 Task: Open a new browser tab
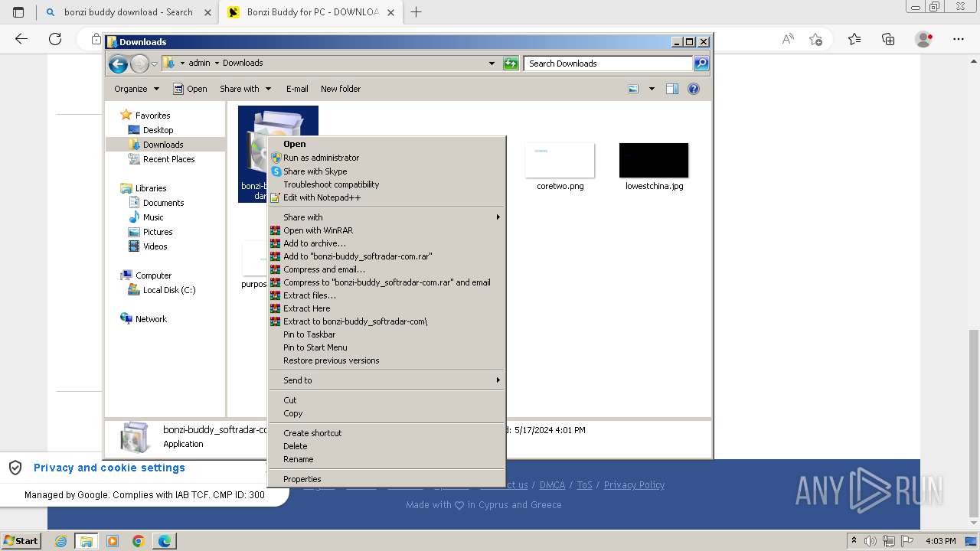[x=416, y=12]
